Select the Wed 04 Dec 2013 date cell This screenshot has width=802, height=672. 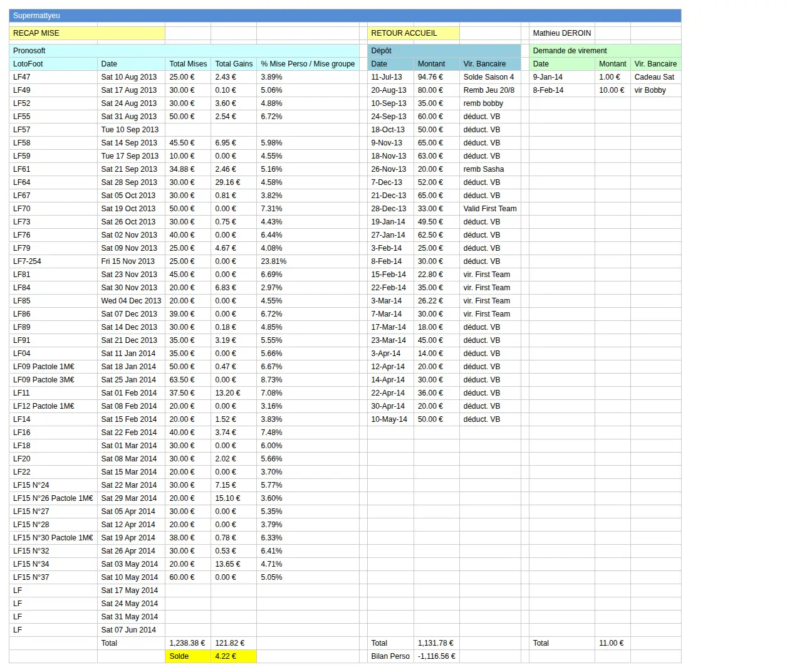click(x=131, y=301)
